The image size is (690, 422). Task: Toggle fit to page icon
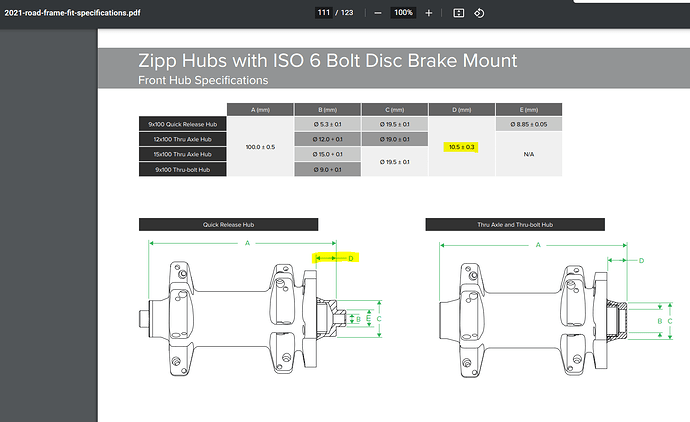click(x=459, y=13)
